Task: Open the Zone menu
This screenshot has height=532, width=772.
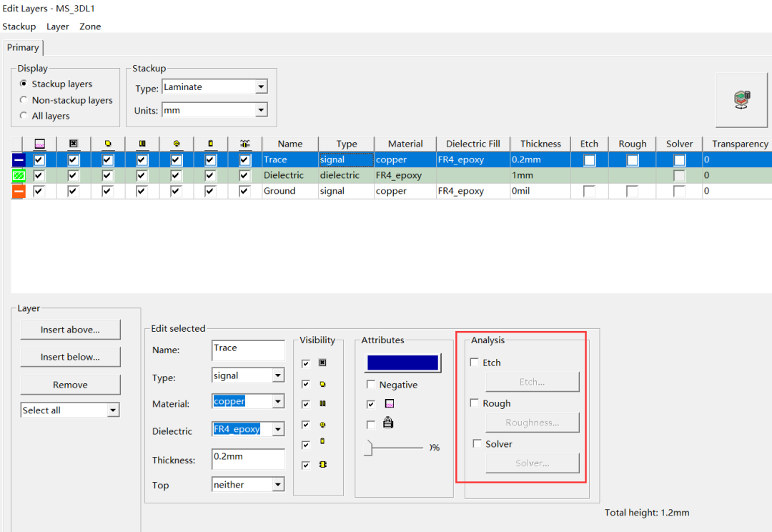Action: pyautogui.click(x=90, y=26)
